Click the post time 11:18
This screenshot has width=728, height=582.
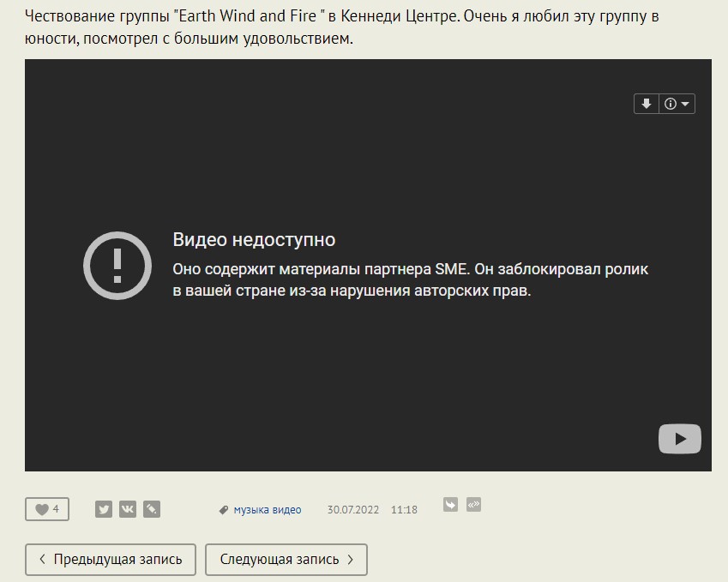coord(404,510)
